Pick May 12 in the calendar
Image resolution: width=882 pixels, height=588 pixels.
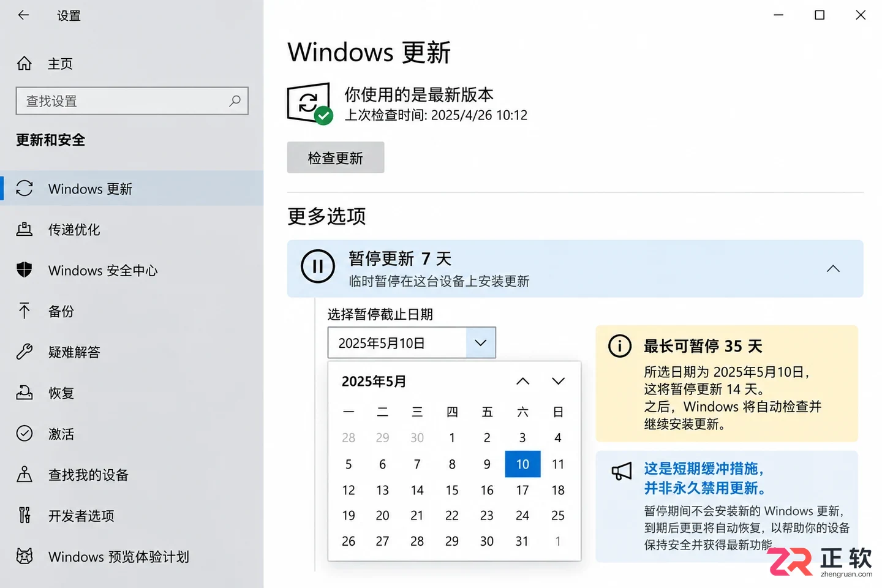[349, 490]
